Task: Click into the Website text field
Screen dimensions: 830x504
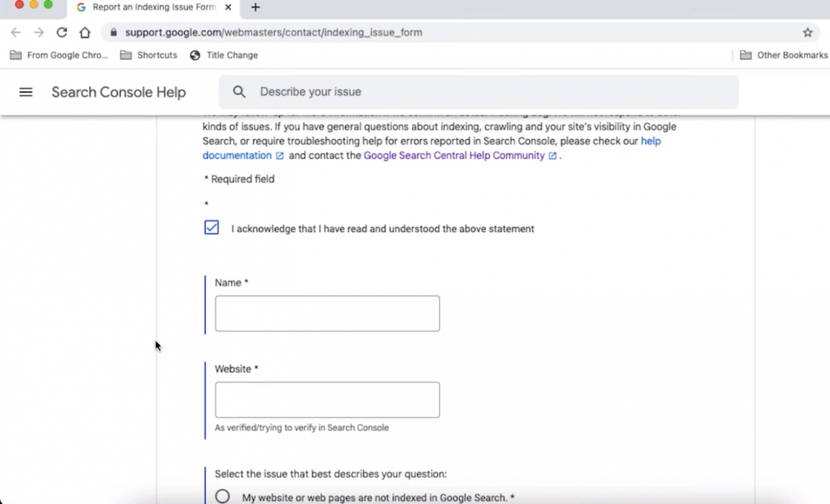Action: coord(327,400)
